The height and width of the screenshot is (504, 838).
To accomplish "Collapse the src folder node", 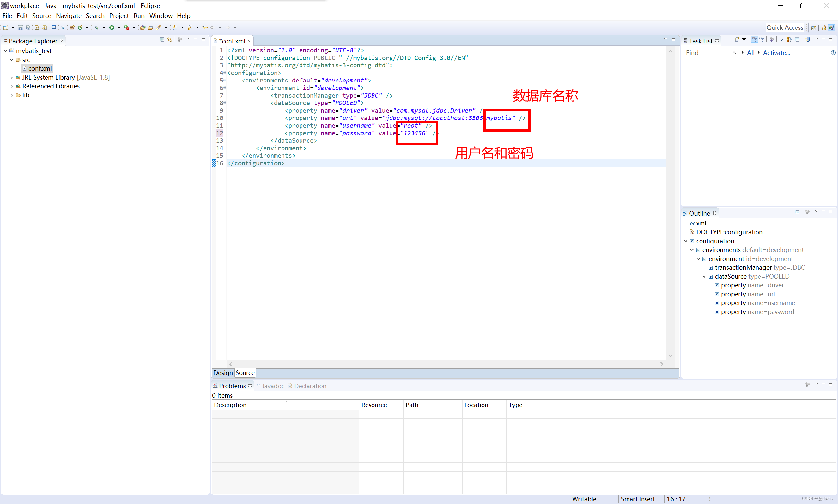I will 11,60.
